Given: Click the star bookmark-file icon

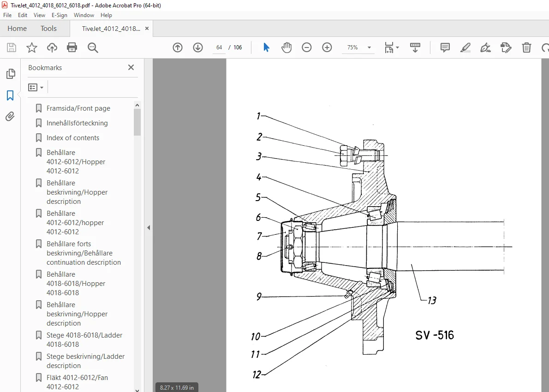Looking at the screenshot, I should coord(32,48).
